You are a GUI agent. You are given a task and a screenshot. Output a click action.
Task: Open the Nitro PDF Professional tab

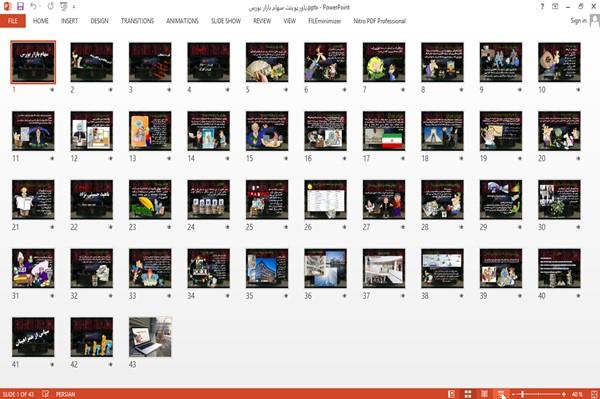[379, 21]
